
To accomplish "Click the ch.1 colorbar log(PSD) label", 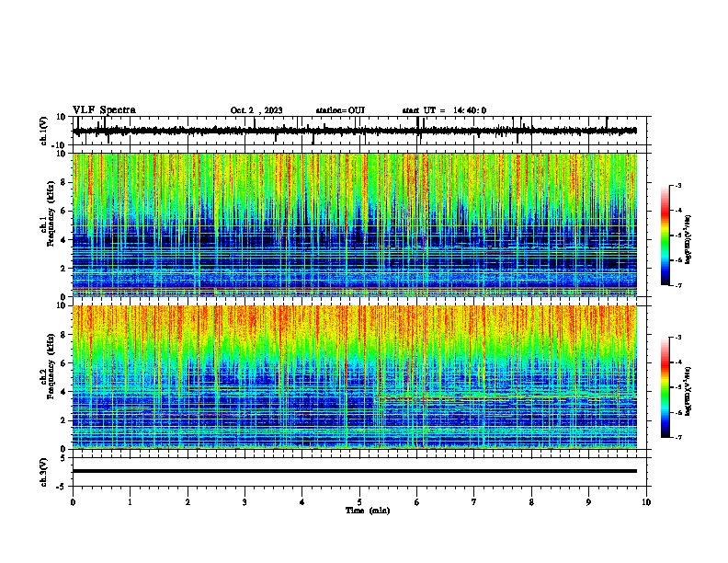I will point(688,239).
